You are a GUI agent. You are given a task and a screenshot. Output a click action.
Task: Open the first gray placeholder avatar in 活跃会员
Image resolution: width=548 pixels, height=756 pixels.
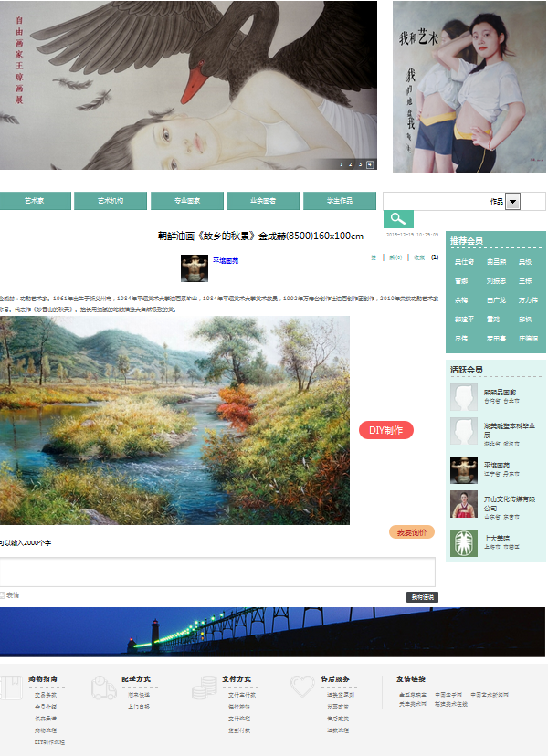464,397
